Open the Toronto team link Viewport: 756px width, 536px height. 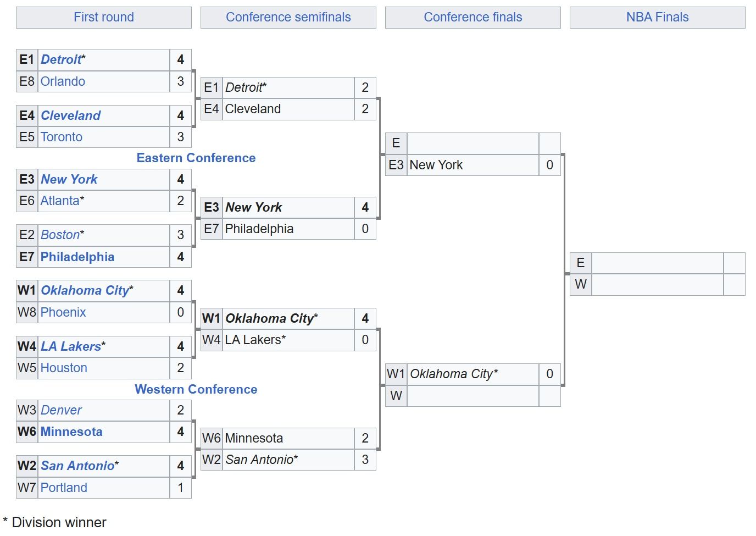(62, 137)
